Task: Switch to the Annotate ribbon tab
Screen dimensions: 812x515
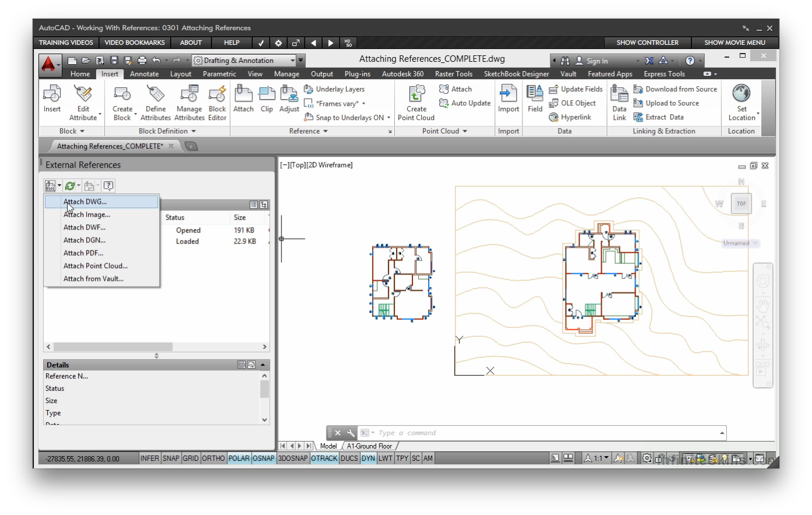Action: click(x=144, y=74)
